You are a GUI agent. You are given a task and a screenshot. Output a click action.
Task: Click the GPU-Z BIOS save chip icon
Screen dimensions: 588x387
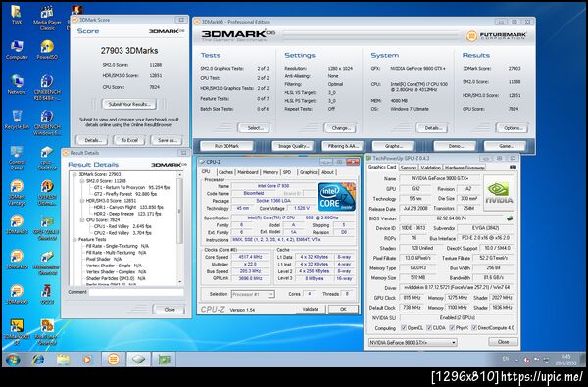point(510,218)
